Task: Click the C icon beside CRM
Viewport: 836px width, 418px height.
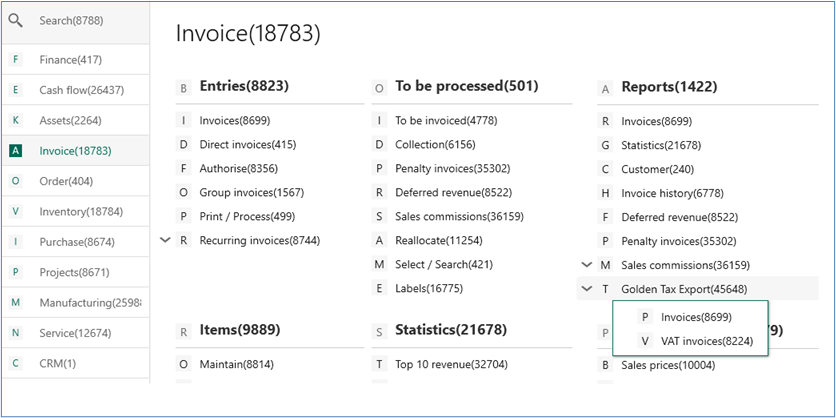Action: click(15, 364)
